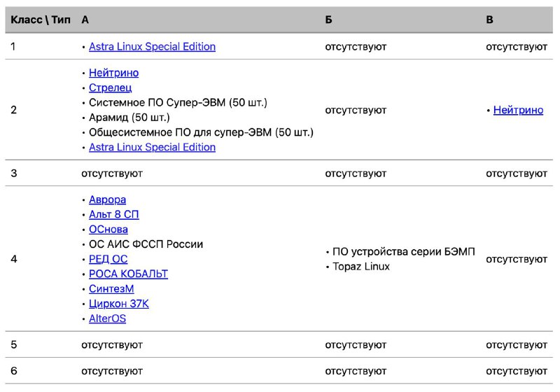
Task: Click 'отсутствуют' in class 6 column Б
Action: point(356,371)
